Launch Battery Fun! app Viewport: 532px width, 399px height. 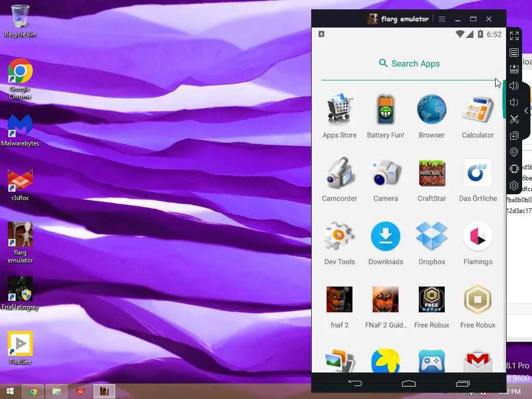[385, 116]
